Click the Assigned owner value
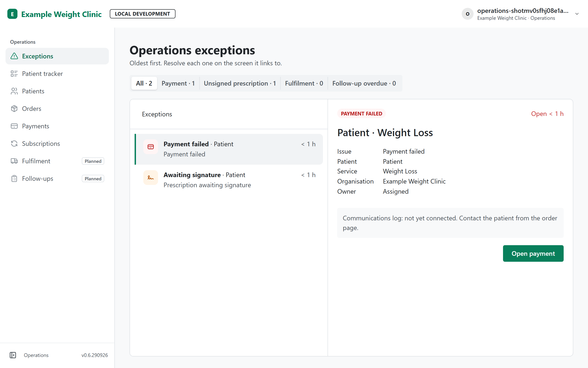Viewport: 588px width, 368px height. click(396, 192)
